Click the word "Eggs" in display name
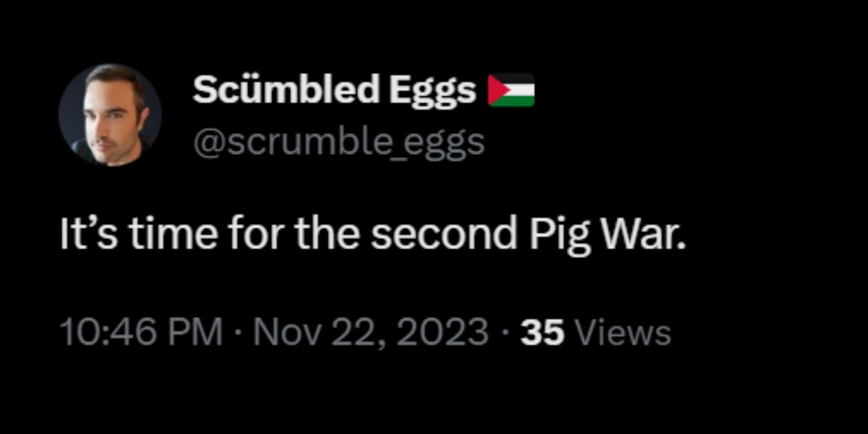 point(432,90)
